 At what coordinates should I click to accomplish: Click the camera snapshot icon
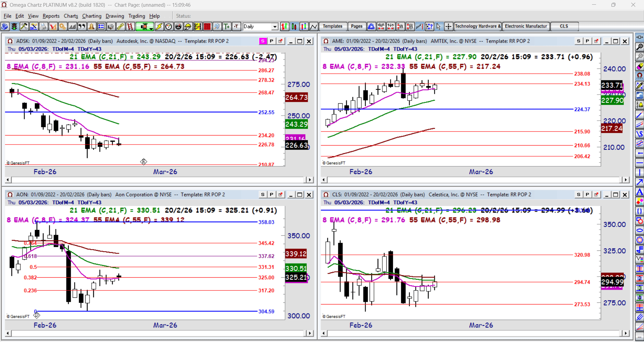tap(111, 26)
